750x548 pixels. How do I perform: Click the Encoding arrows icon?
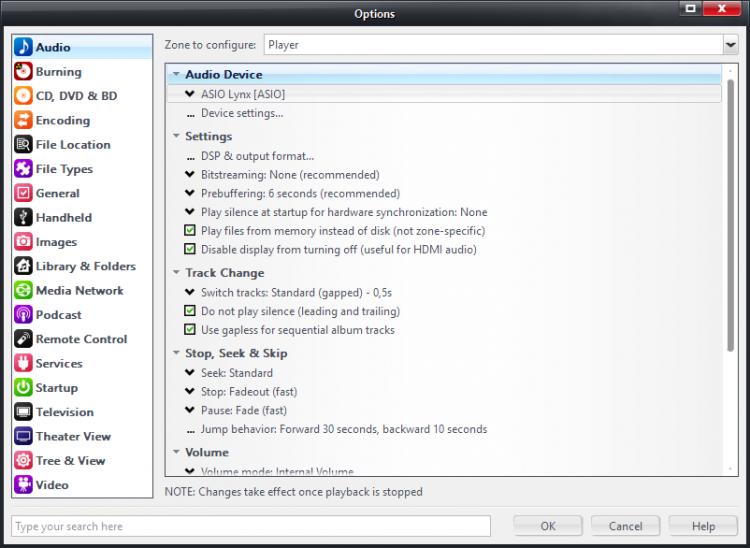pyautogui.click(x=23, y=120)
